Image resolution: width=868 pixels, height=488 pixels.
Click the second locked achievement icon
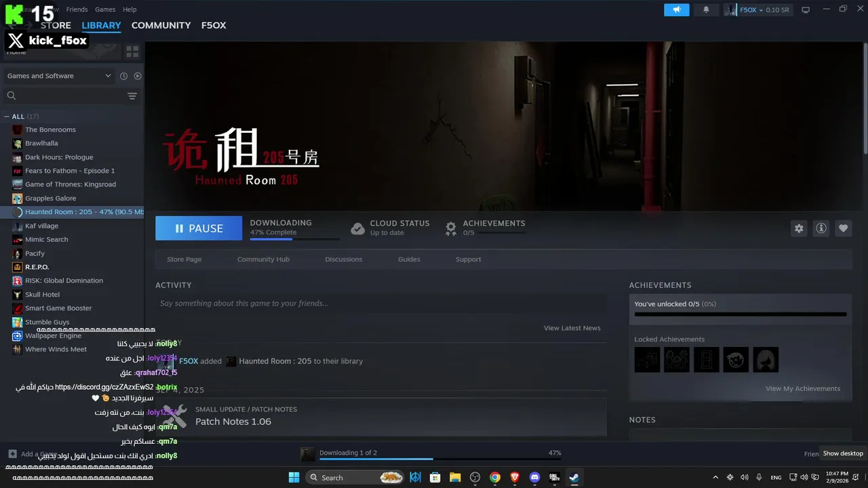pos(677,360)
